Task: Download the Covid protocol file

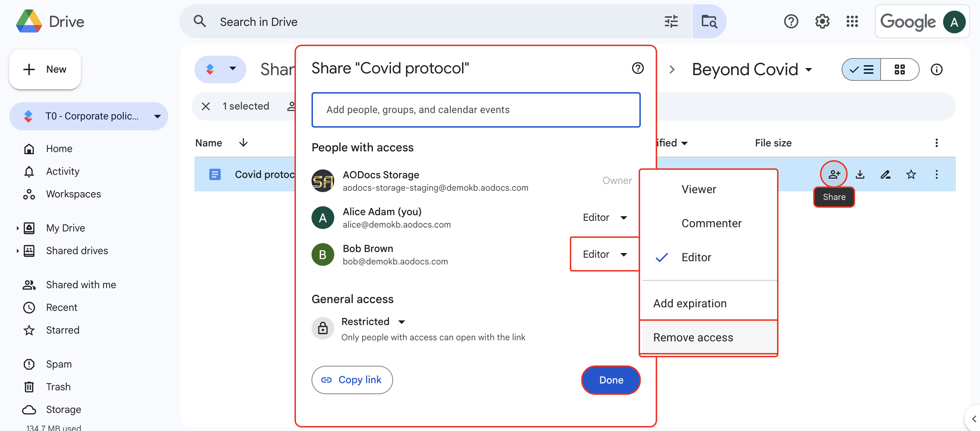Action: point(860,174)
